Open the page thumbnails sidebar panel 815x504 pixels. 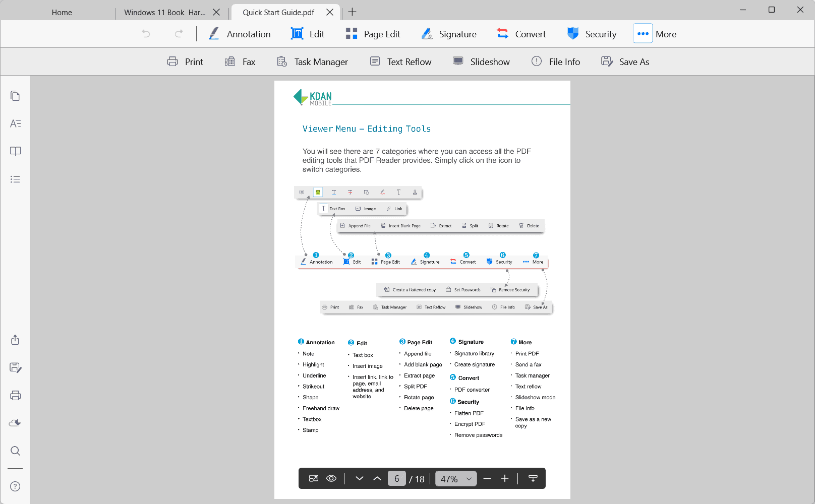pos(15,96)
